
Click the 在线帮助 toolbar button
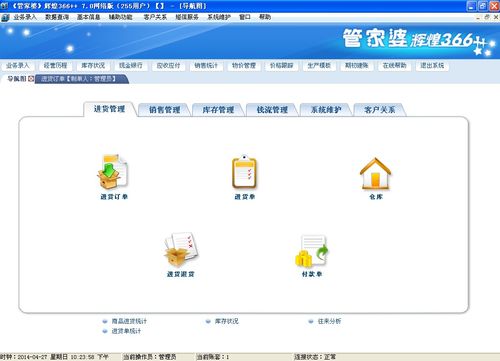coord(394,66)
